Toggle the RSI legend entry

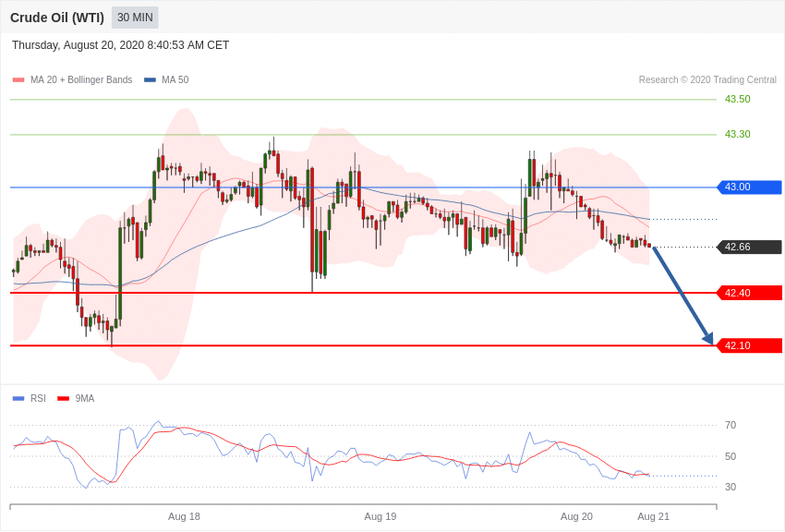pos(29,399)
